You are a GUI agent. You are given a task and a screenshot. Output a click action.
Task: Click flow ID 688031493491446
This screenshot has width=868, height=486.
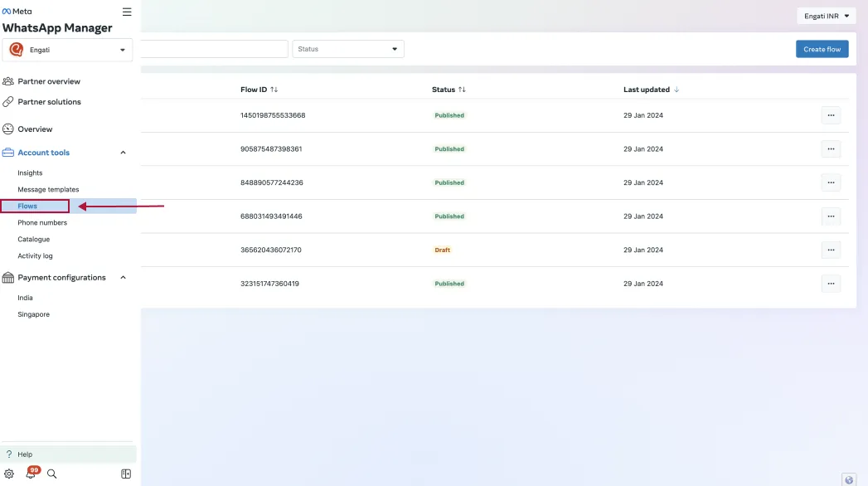[x=271, y=216]
